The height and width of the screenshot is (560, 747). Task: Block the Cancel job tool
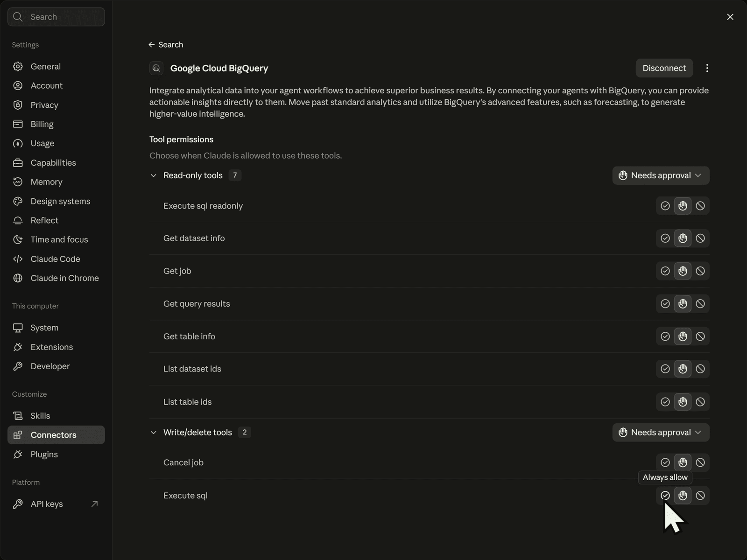[x=700, y=462]
